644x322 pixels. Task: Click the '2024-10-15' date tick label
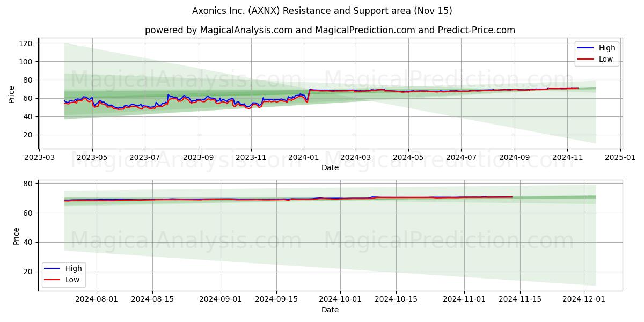click(396, 299)
